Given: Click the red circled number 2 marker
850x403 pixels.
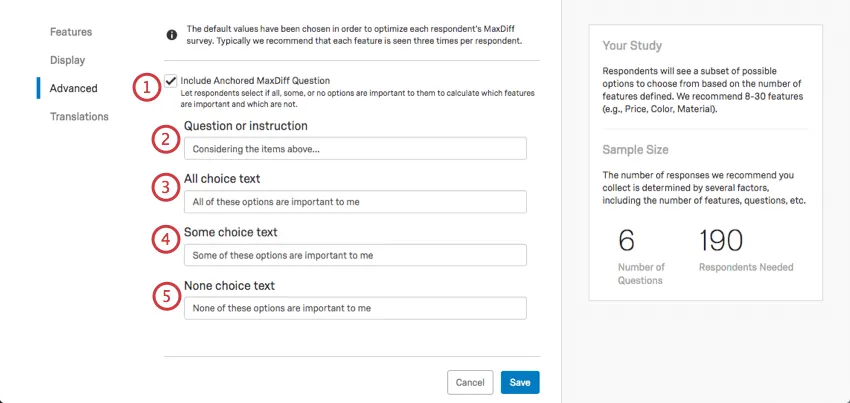Looking at the screenshot, I should click(165, 139).
